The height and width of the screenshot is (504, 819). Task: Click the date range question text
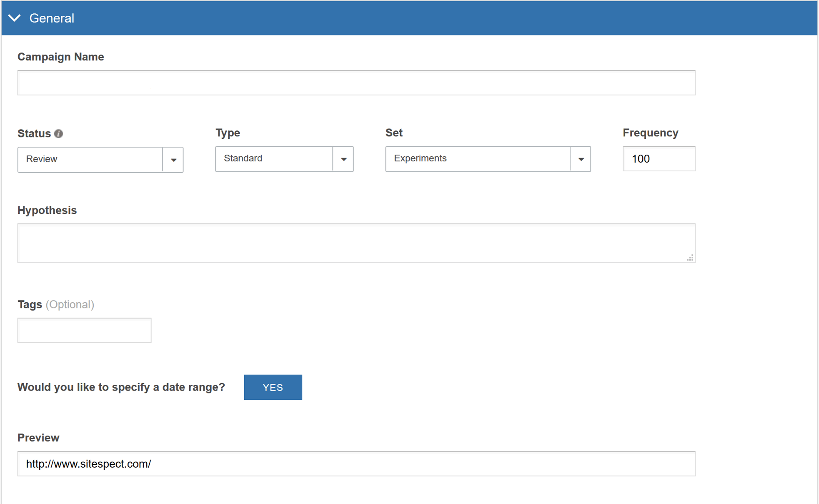(121, 387)
